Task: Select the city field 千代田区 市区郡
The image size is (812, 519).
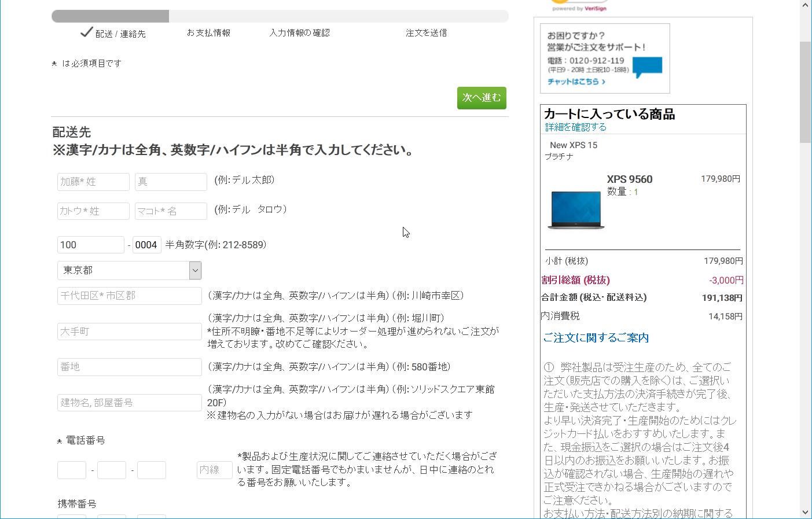Action: click(x=129, y=296)
